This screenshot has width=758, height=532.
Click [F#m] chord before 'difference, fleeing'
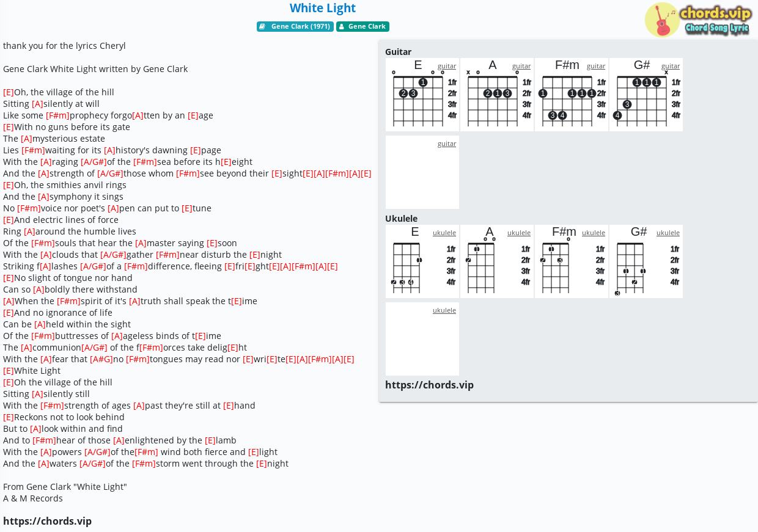[136, 266]
